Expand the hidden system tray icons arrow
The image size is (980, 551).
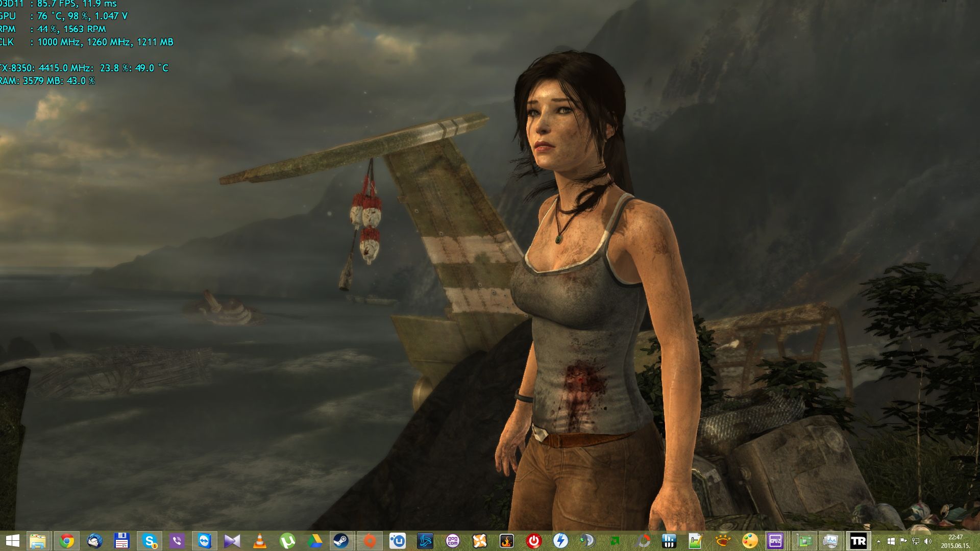point(878,541)
